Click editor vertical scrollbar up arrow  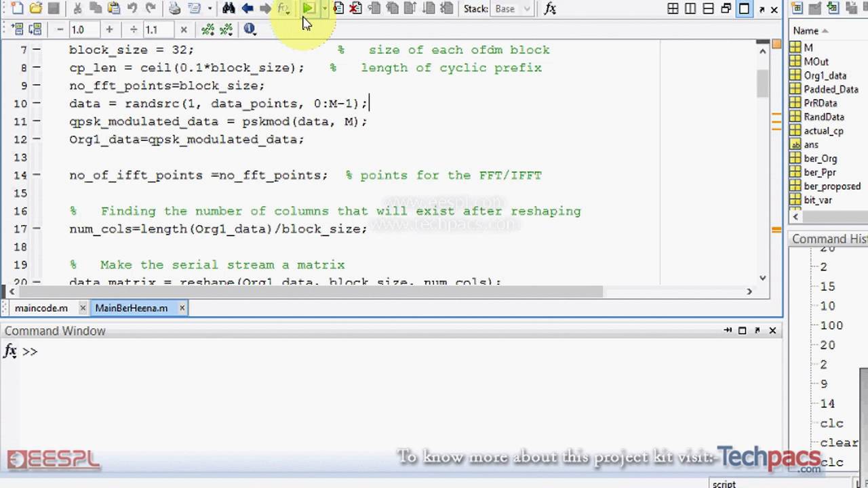pos(762,49)
